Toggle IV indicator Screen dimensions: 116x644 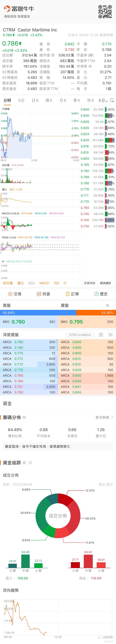(x=65, y=283)
